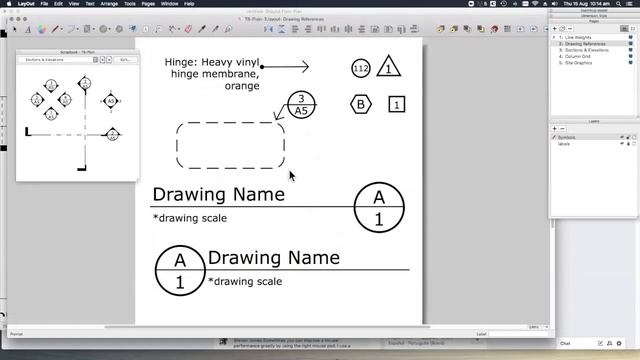Select section marker A5 thumbnail in Scrapbook
This screenshot has width=640, height=360.
coord(111,101)
